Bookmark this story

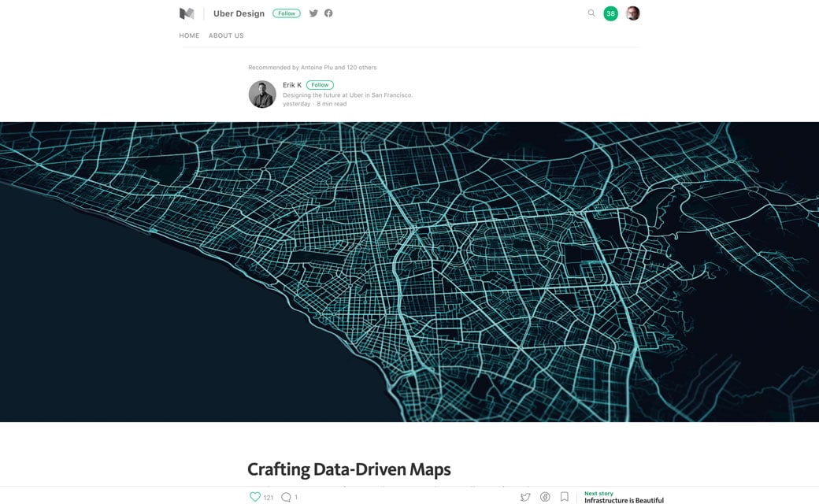[564, 497]
